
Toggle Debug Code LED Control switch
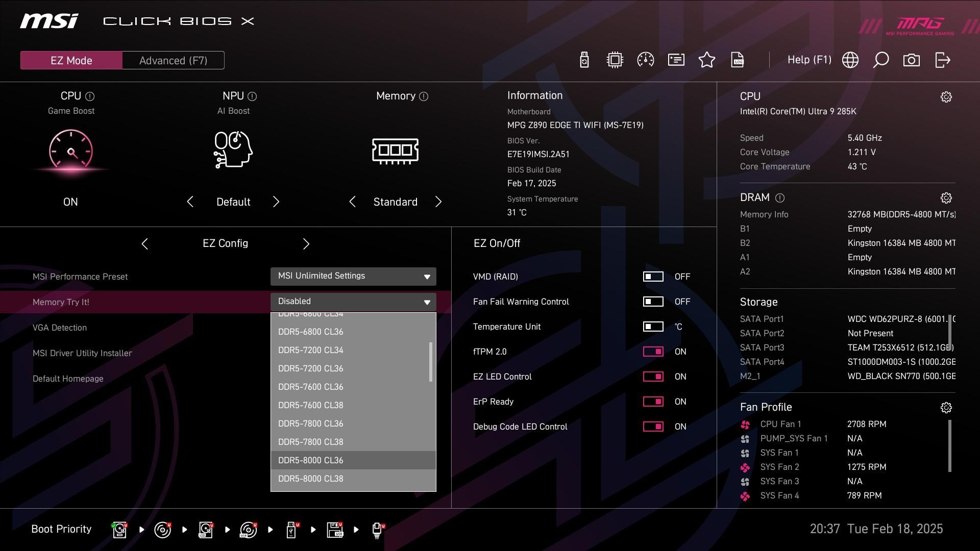pyautogui.click(x=653, y=427)
